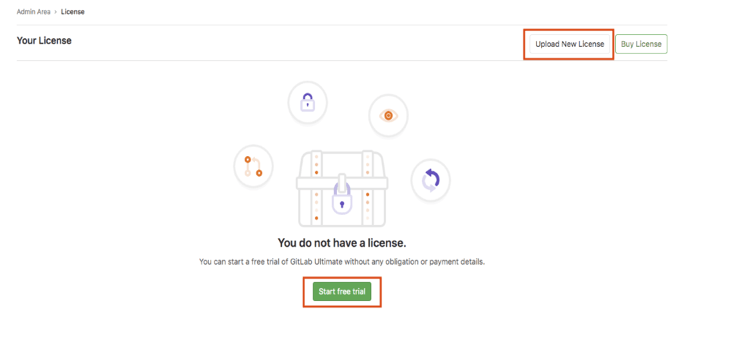Click the chest's left orange-dotted strap
Image resolution: width=750 pixels, height=364 pixels.
click(316, 188)
